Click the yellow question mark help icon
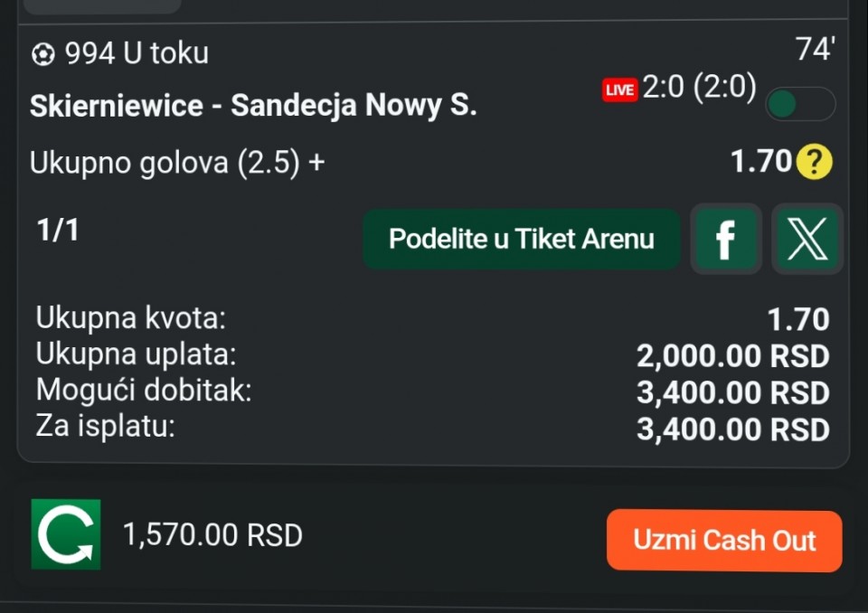The width and height of the screenshot is (868, 613). pos(815,163)
